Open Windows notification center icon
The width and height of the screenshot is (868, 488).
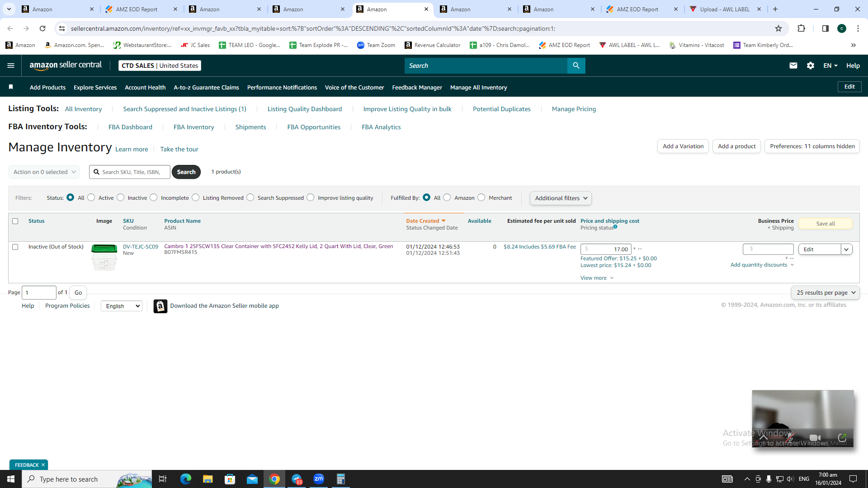[x=853, y=479]
